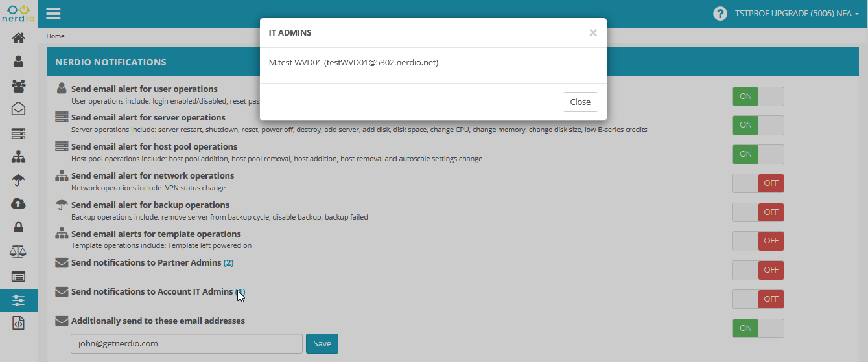The width and height of the screenshot is (868, 362).
Task: Turn on template operations email alert toggle
Action: click(758, 241)
